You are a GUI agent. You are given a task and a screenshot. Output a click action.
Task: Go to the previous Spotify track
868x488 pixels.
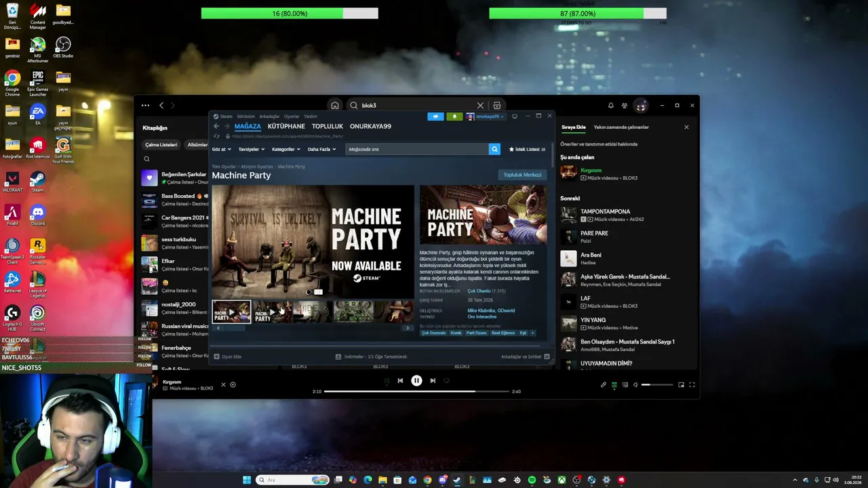coord(400,380)
